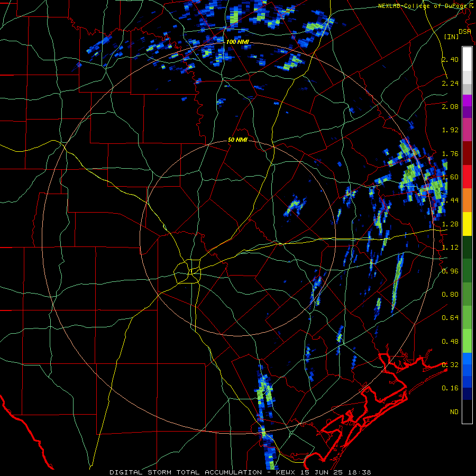
Task: Click the 50 NMI range ring label
Action: [237, 140]
